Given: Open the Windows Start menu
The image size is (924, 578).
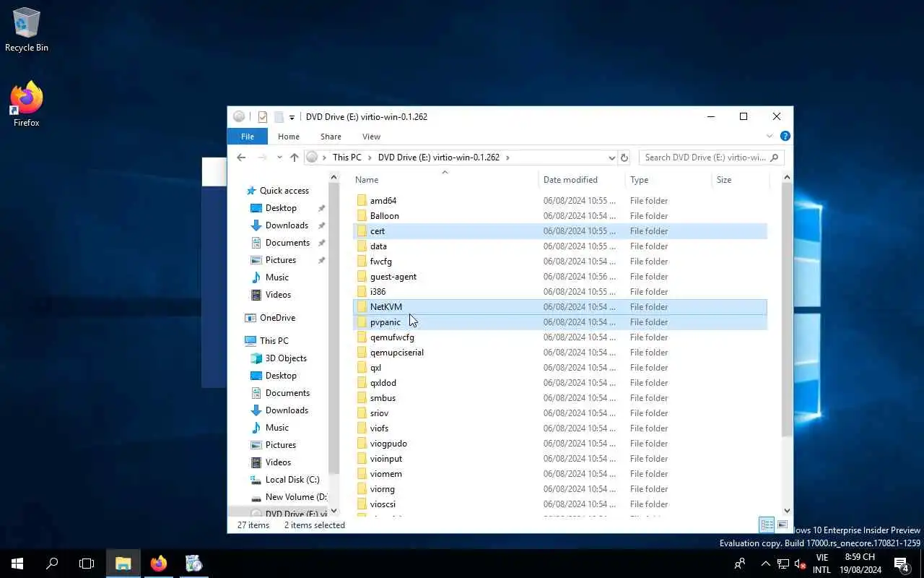Looking at the screenshot, I should (17, 564).
